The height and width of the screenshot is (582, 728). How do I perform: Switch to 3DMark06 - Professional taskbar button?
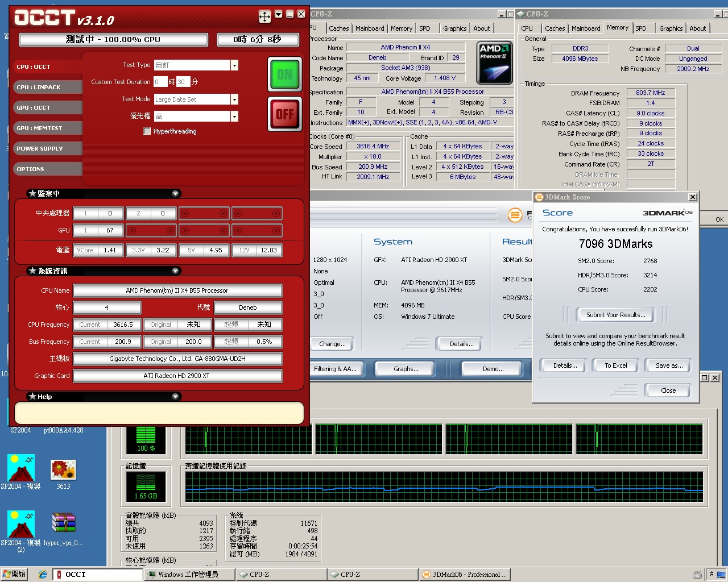point(465,575)
